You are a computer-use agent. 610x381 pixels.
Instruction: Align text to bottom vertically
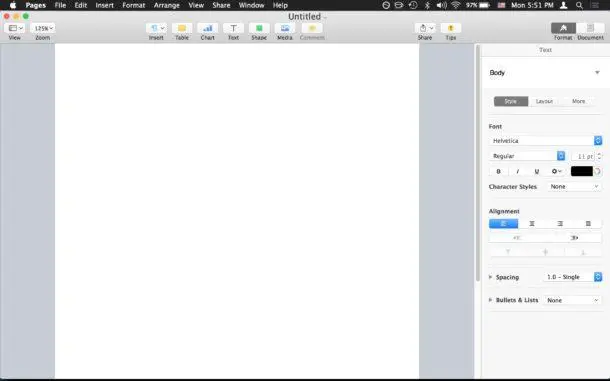click(x=583, y=252)
